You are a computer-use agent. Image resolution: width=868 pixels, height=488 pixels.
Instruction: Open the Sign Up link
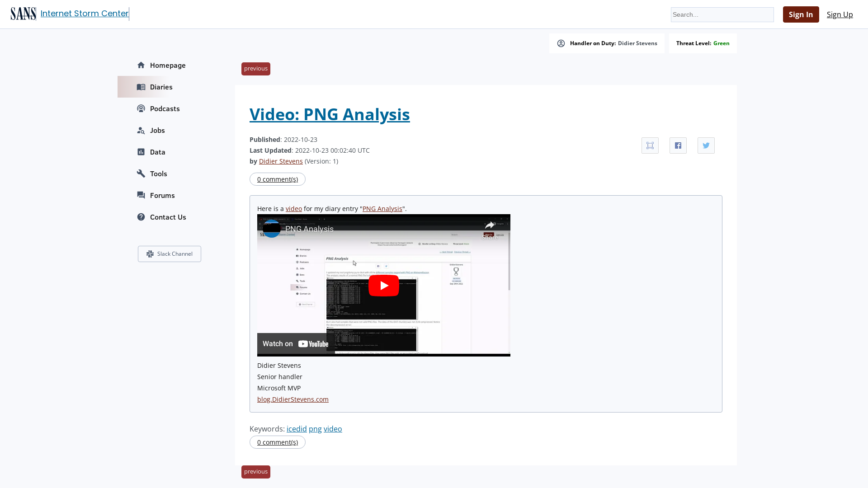pyautogui.click(x=840, y=14)
